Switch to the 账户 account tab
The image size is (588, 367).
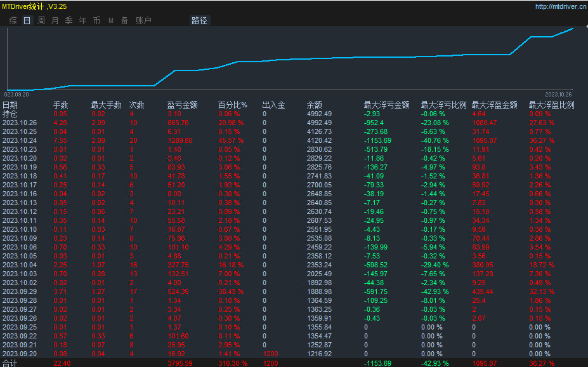pyautogui.click(x=143, y=21)
